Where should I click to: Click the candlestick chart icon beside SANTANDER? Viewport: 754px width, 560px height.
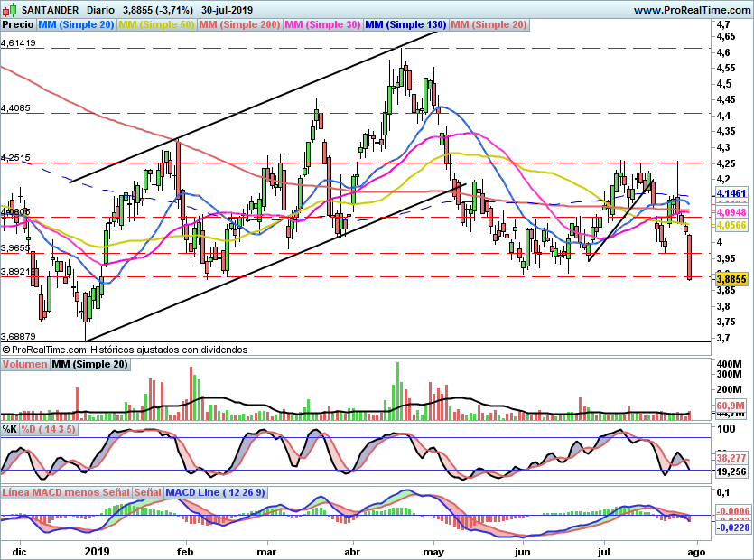[x=10, y=9]
